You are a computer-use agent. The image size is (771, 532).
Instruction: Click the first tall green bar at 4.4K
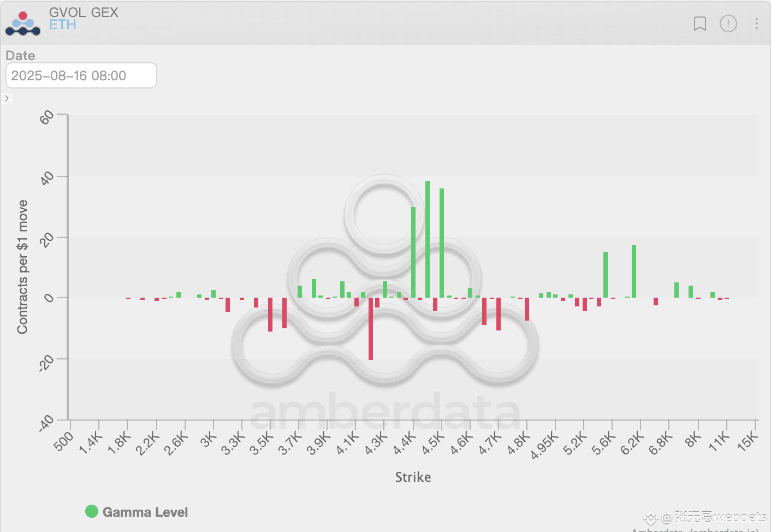(413, 252)
